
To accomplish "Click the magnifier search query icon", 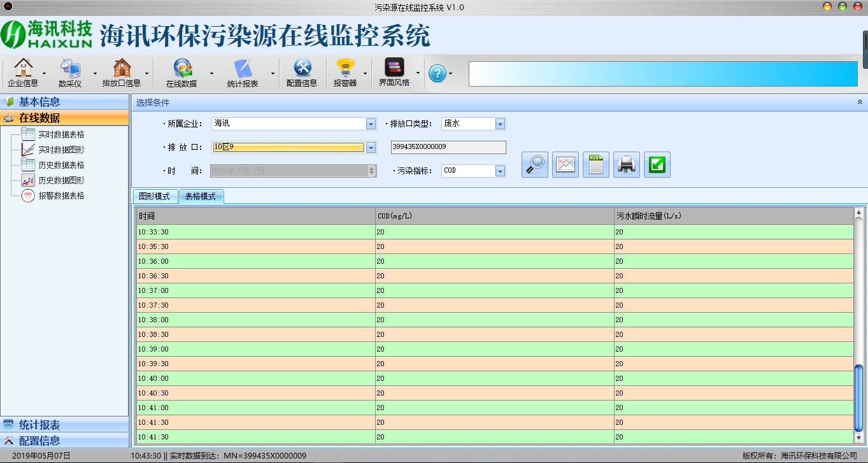I will tap(535, 164).
